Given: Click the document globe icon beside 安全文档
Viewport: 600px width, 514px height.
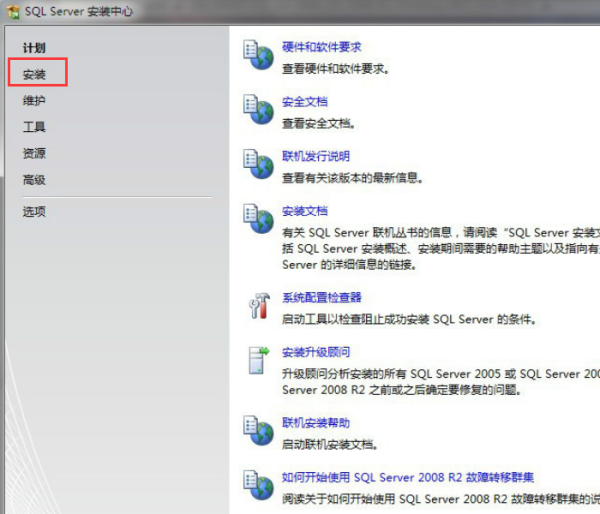Looking at the screenshot, I should [x=259, y=109].
